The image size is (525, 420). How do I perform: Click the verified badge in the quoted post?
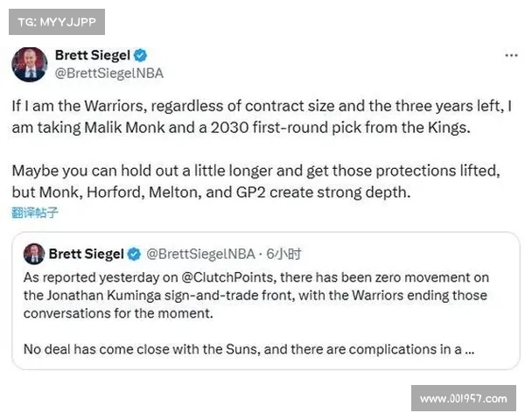click(135, 255)
